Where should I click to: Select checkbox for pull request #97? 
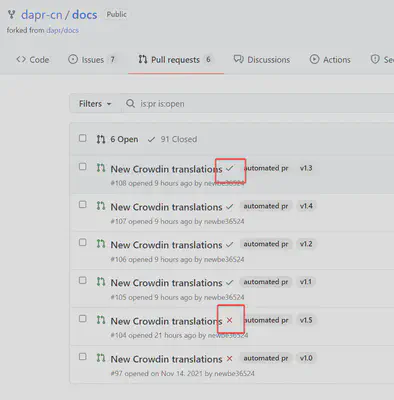pos(83,356)
